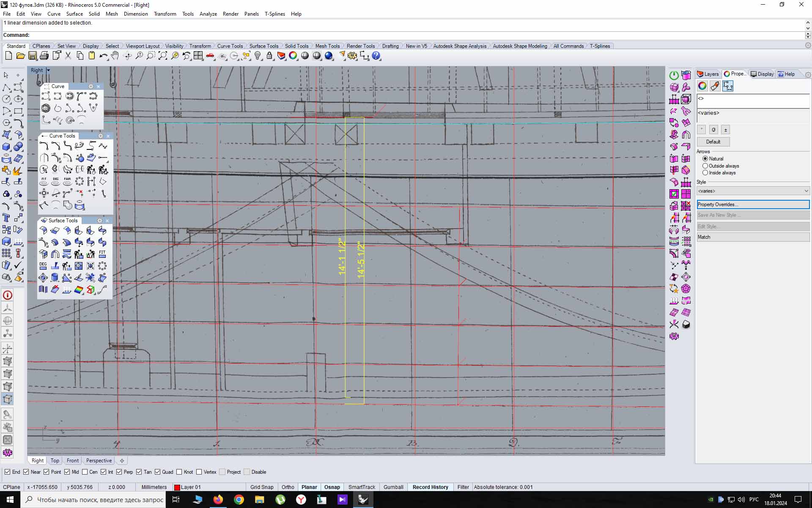The height and width of the screenshot is (508, 812).
Task: Select the Polyline tool in left sidebar
Action: coord(6,87)
